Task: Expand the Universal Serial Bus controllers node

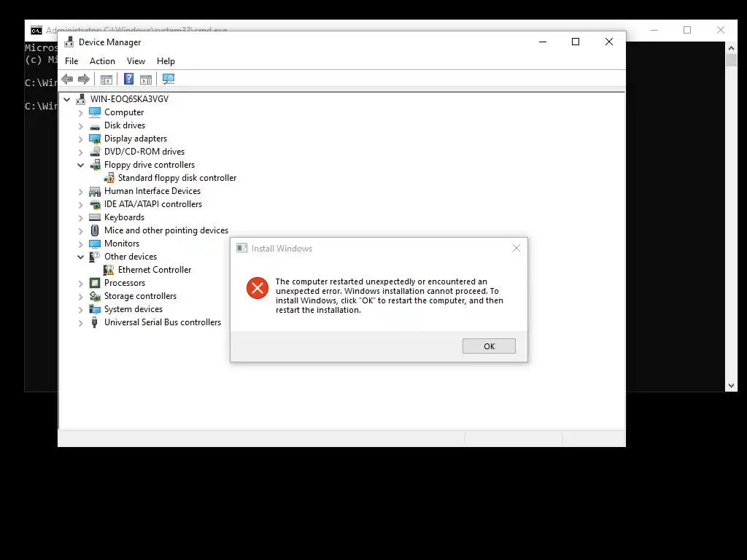Action: point(80,323)
